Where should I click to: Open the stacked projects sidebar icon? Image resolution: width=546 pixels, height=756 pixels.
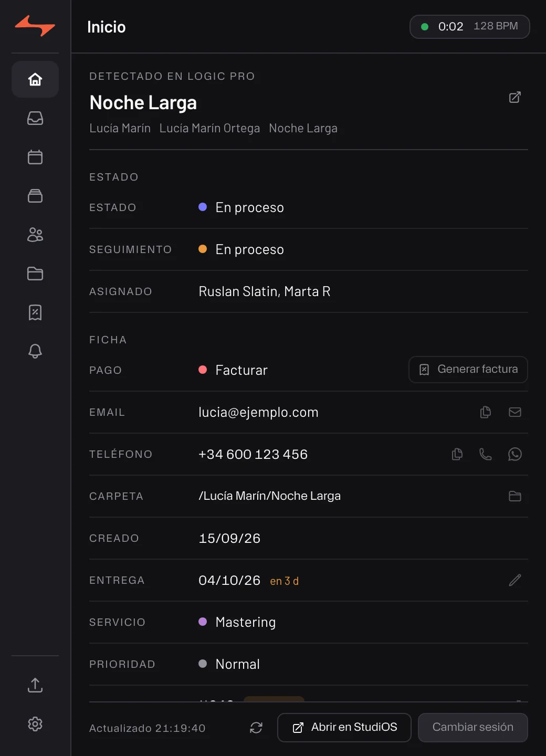(x=35, y=196)
